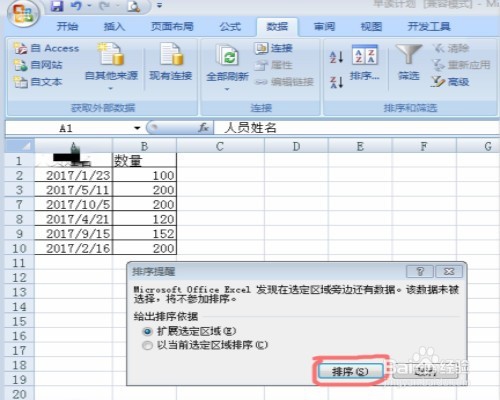Select row 2 header

[x=19, y=175]
